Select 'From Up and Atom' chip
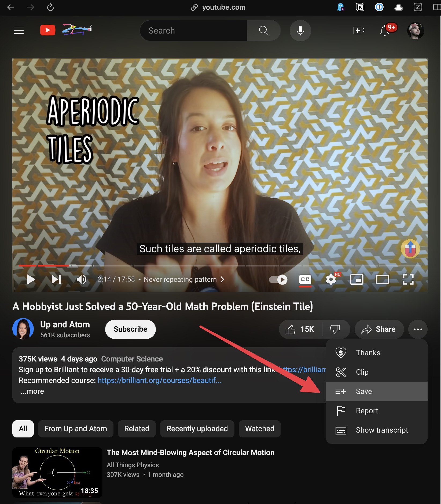Viewport: 441px width, 504px height. 76,429
